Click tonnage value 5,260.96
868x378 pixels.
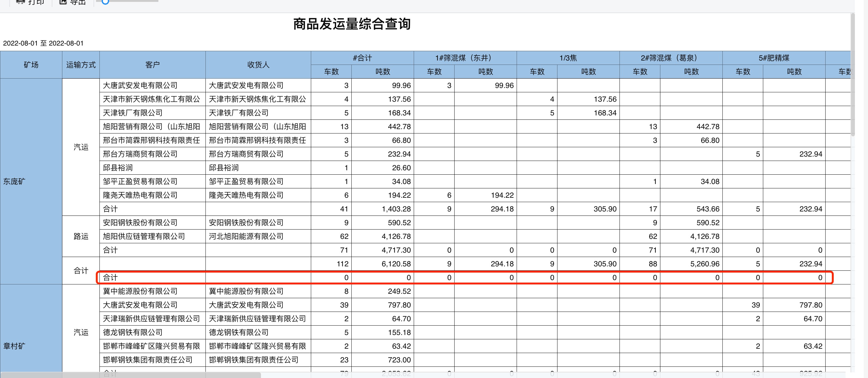[x=705, y=264]
